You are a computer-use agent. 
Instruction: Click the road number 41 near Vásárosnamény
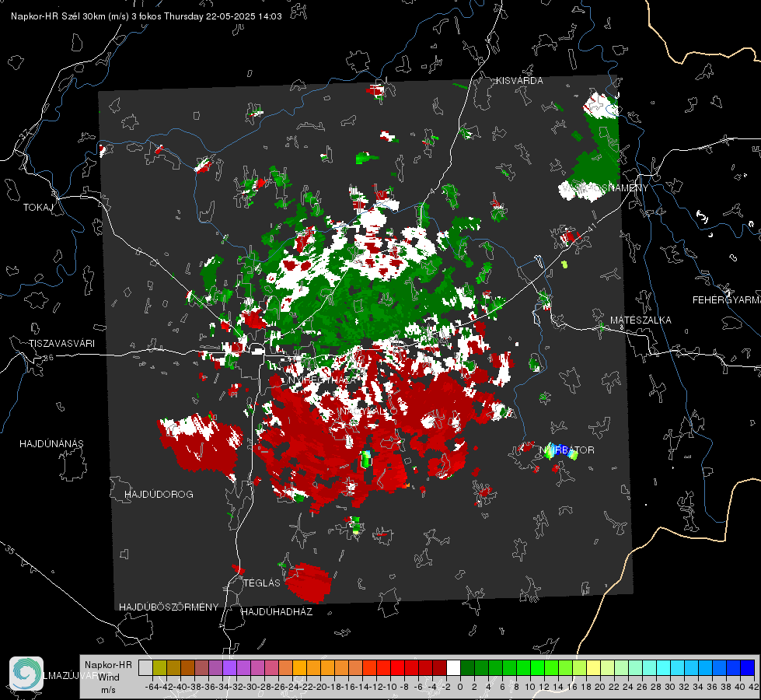592,226
